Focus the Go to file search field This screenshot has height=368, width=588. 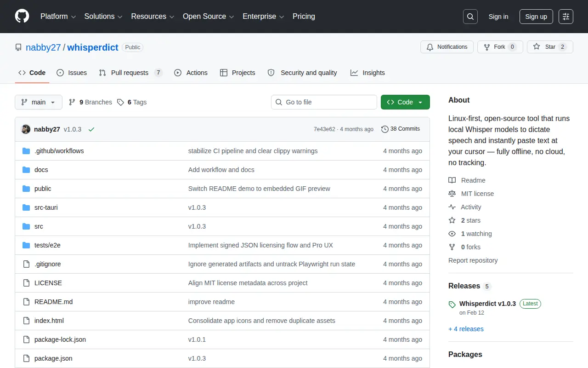click(324, 102)
